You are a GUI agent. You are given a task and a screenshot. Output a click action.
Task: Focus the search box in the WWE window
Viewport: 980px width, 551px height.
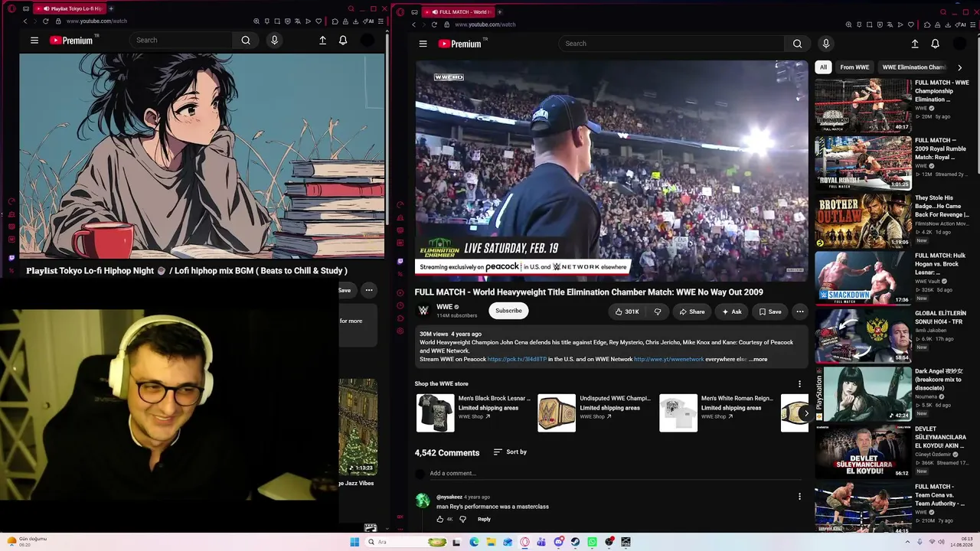point(671,44)
